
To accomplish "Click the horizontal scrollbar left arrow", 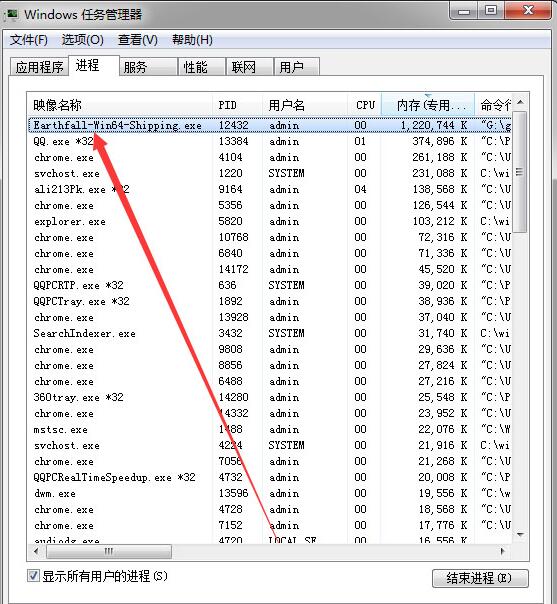I will pyautogui.click(x=36, y=551).
